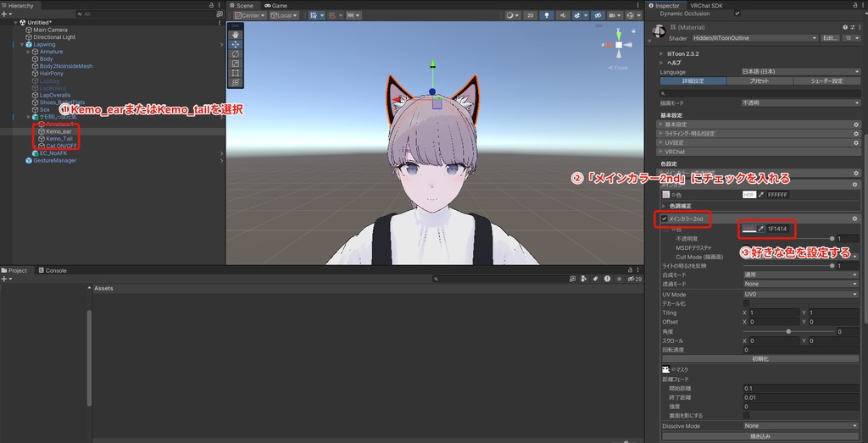Click the 2nd color swatch (1F1414)

[x=749, y=229]
